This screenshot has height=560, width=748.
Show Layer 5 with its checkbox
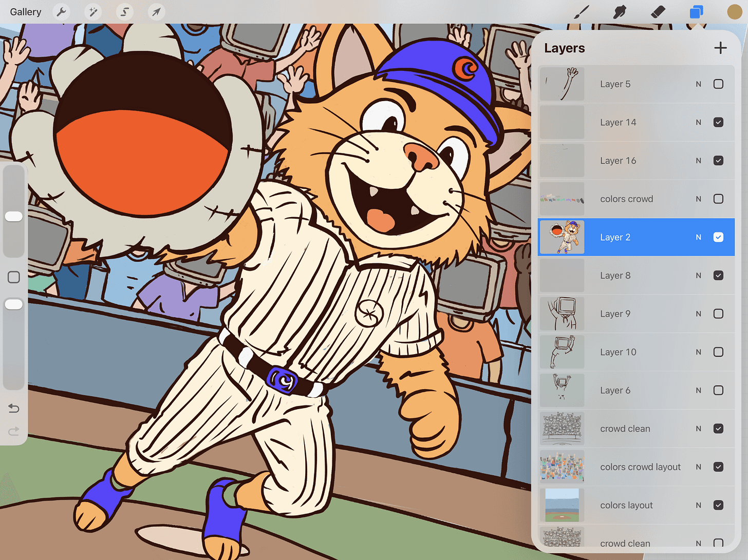pyautogui.click(x=718, y=84)
